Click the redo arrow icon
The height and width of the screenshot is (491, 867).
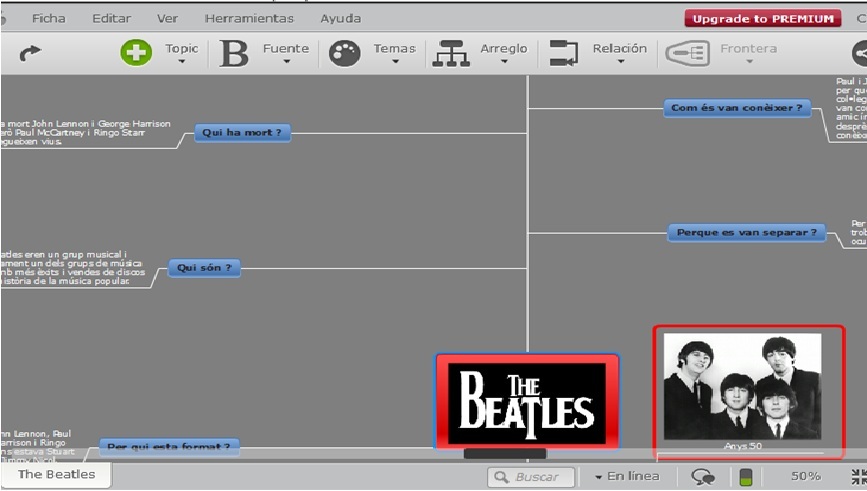coord(31,53)
